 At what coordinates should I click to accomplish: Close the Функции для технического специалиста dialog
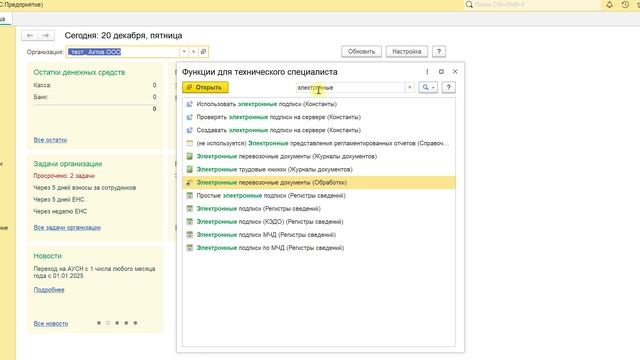click(x=455, y=71)
